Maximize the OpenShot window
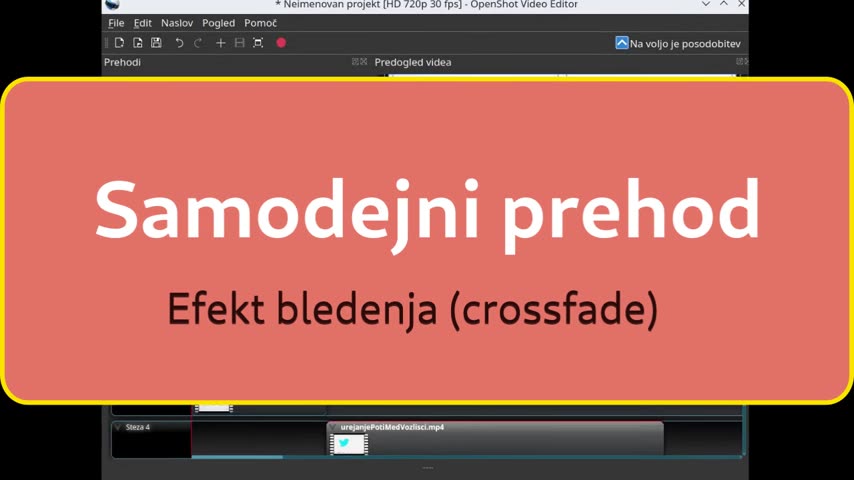 click(724, 4)
